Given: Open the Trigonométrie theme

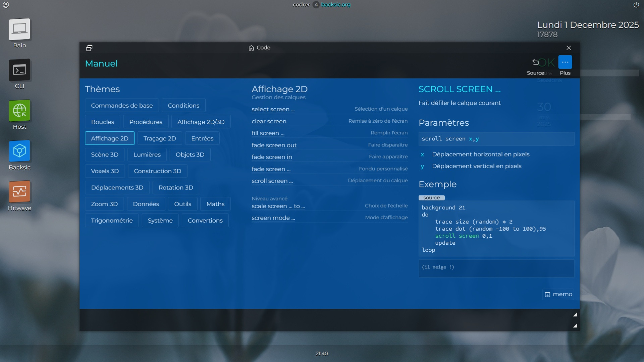Looking at the screenshot, I should 112,221.
